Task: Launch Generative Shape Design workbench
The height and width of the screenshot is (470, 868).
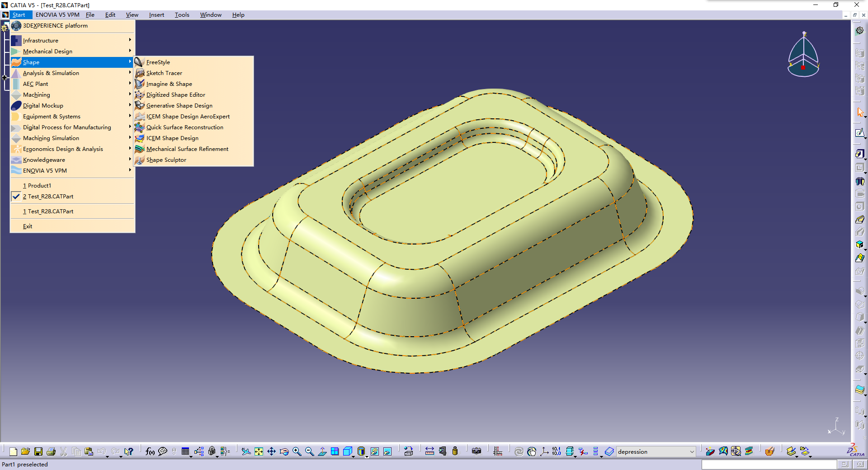Action: [193, 106]
